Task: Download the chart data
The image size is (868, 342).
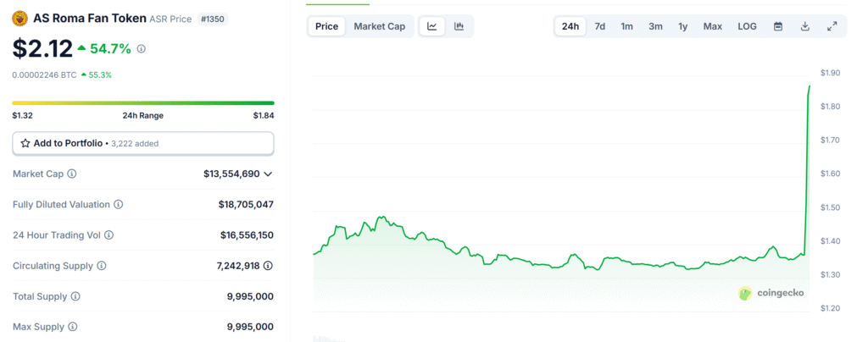Action: tap(805, 26)
